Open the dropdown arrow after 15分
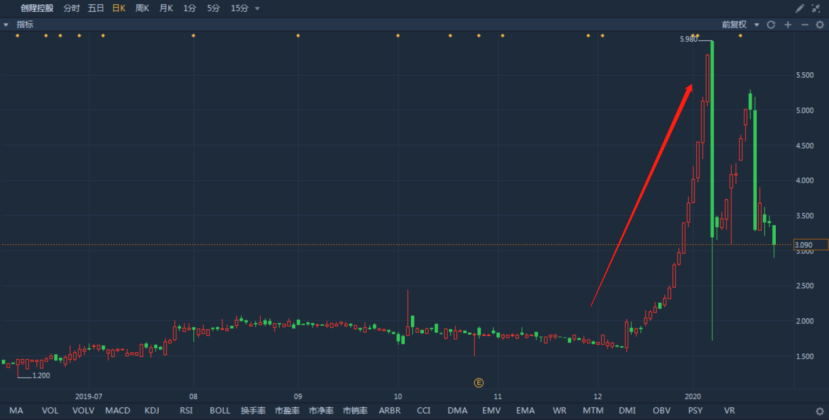This screenshot has height=420, width=829. 257,8
